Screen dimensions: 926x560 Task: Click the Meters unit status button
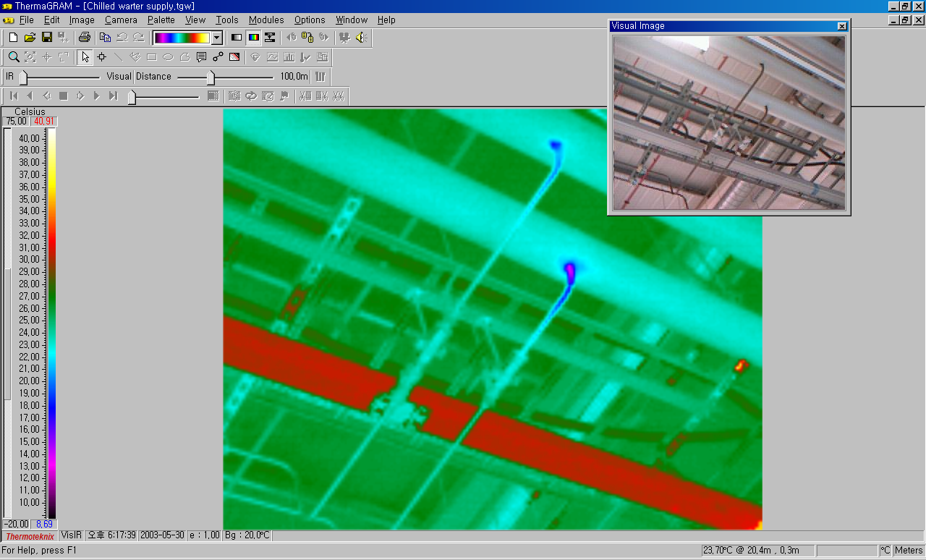pos(909,551)
